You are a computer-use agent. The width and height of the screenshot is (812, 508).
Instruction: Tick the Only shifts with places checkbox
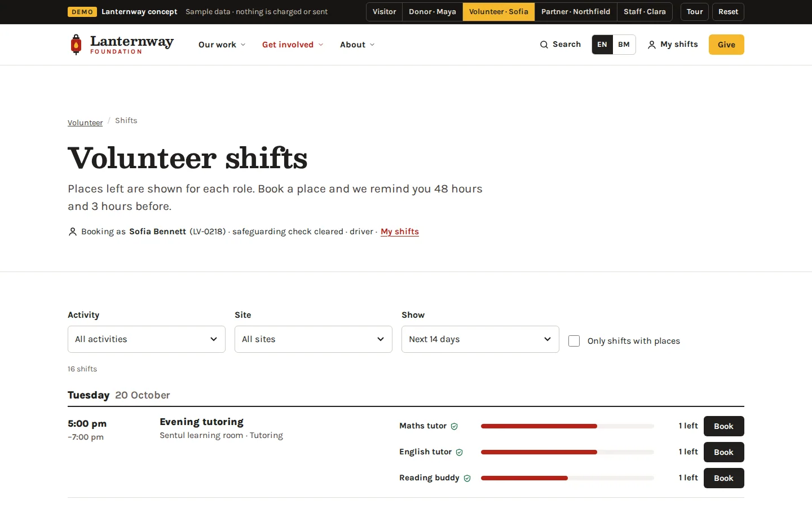point(574,341)
